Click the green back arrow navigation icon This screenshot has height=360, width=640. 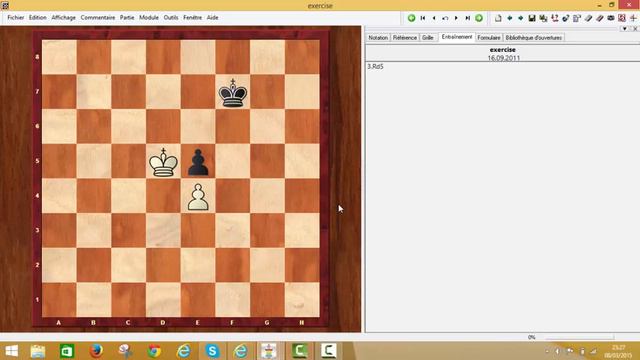click(x=411, y=18)
